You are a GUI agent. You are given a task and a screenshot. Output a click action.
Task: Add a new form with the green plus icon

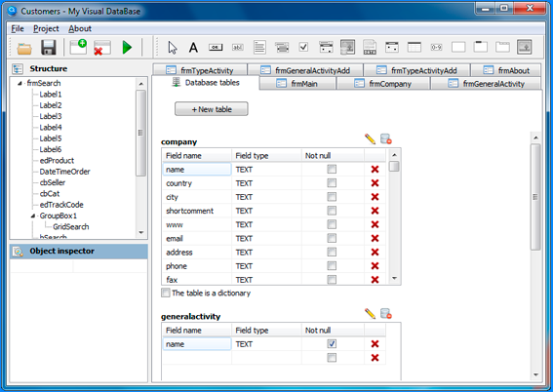[78, 47]
